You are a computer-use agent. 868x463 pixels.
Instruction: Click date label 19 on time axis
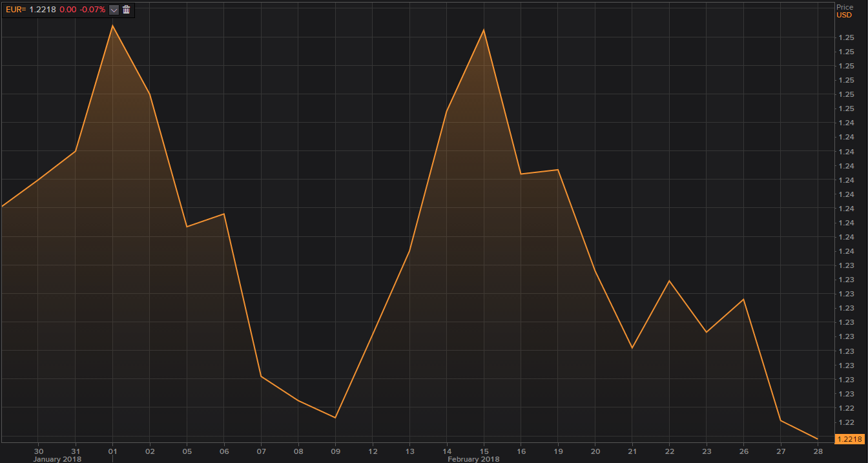(558, 451)
